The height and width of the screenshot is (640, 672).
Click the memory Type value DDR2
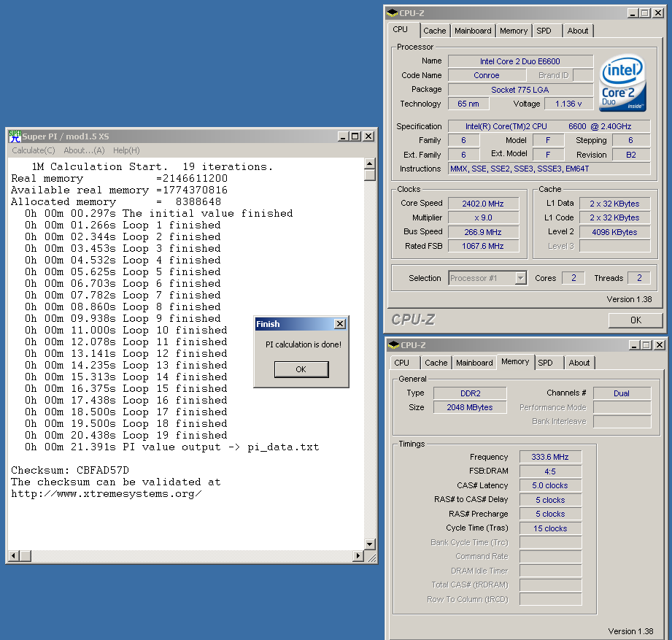tap(470, 393)
